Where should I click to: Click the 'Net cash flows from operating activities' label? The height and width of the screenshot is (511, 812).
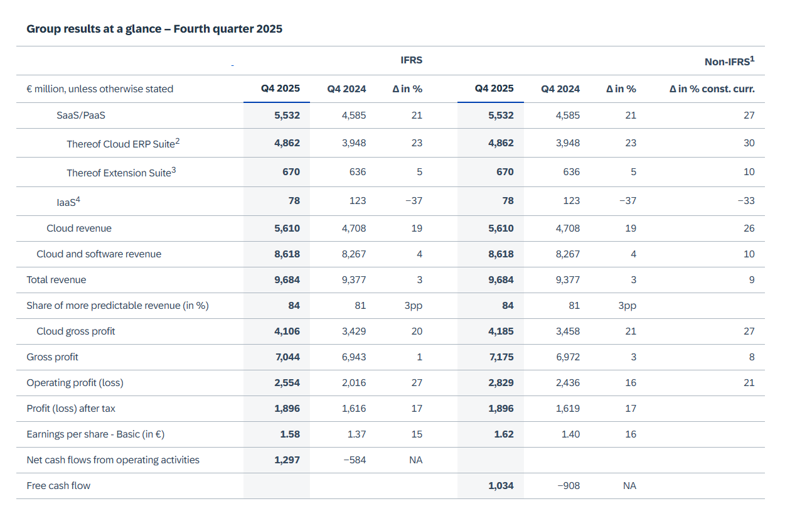(113, 460)
